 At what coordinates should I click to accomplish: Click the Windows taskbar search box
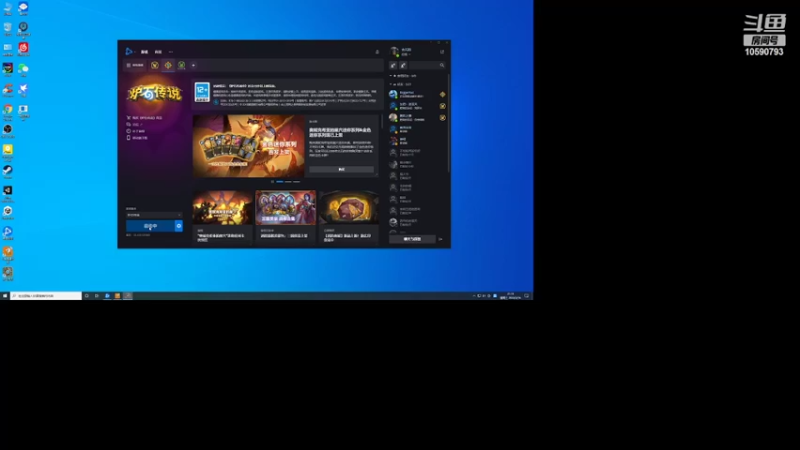[x=46, y=296]
